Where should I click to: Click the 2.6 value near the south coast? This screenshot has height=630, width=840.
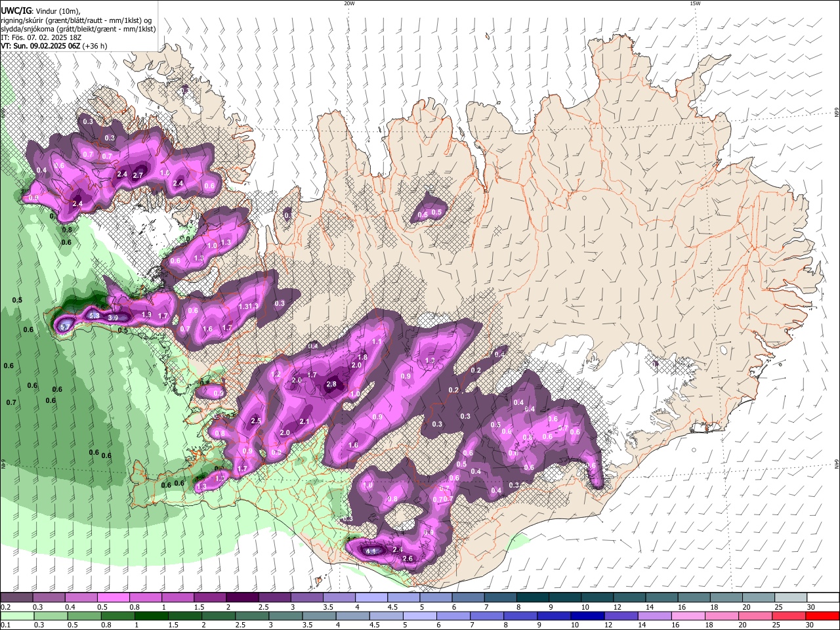(x=408, y=558)
